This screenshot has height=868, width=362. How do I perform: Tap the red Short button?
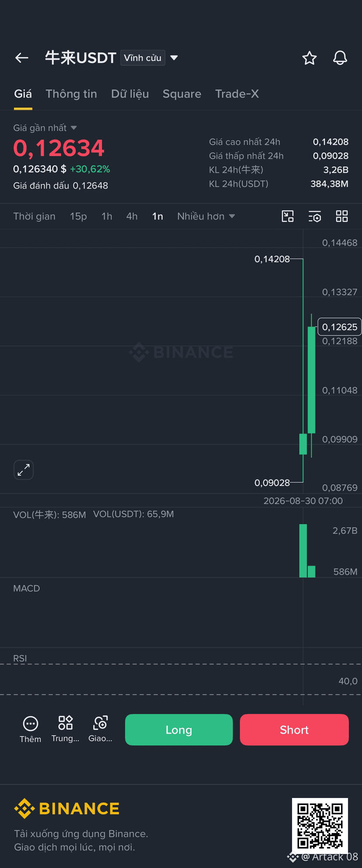(294, 729)
